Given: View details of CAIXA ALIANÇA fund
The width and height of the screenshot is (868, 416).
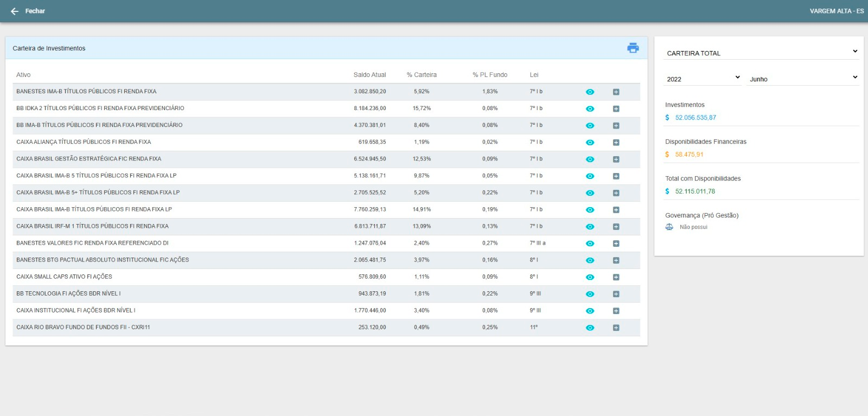Looking at the screenshot, I should pyautogui.click(x=590, y=142).
